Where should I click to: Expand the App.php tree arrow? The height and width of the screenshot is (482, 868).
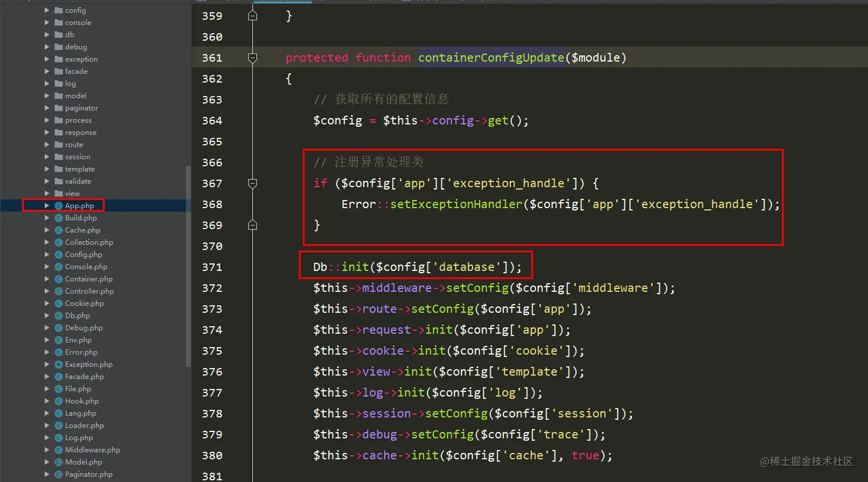click(x=47, y=206)
